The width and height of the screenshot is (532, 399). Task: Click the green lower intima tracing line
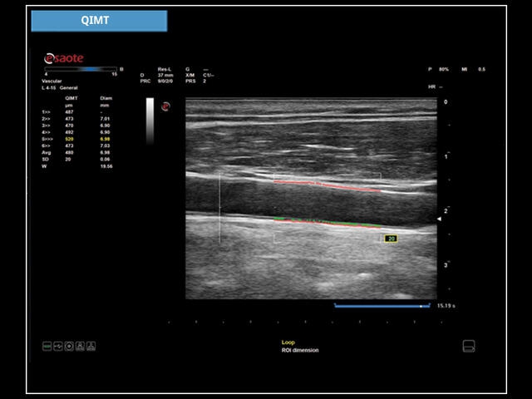[324, 220]
